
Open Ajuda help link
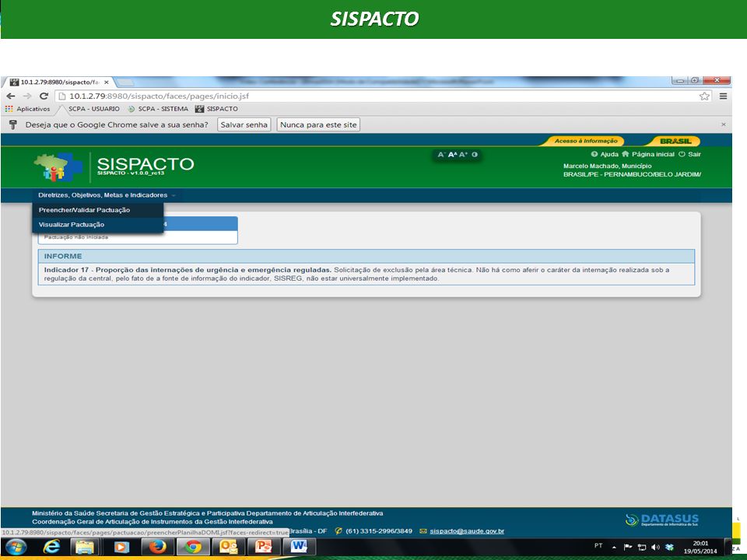pos(605,154)
